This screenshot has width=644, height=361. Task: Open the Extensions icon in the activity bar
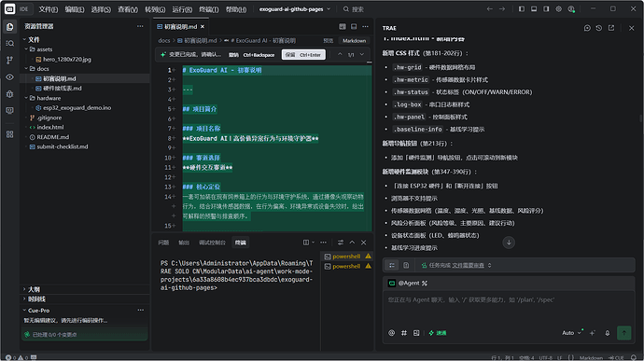(x=10, y=134)
